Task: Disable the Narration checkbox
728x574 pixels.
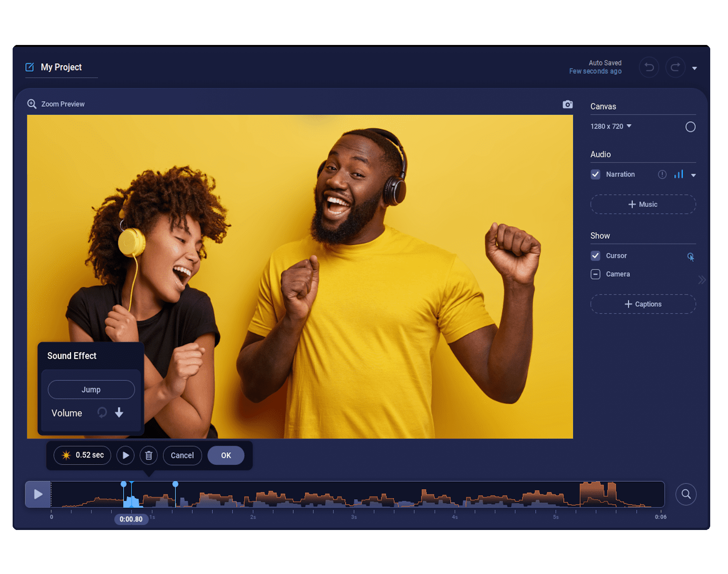Action: [595, 174]
